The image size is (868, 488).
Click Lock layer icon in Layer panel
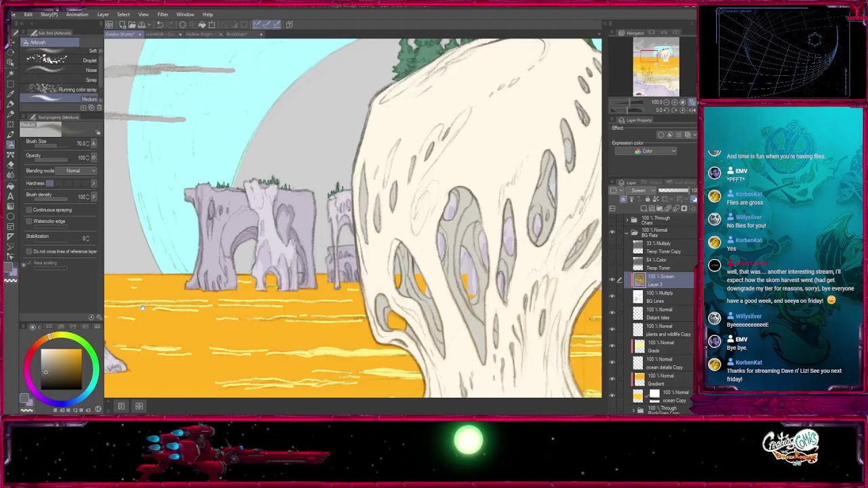click(x=648, y=199)
